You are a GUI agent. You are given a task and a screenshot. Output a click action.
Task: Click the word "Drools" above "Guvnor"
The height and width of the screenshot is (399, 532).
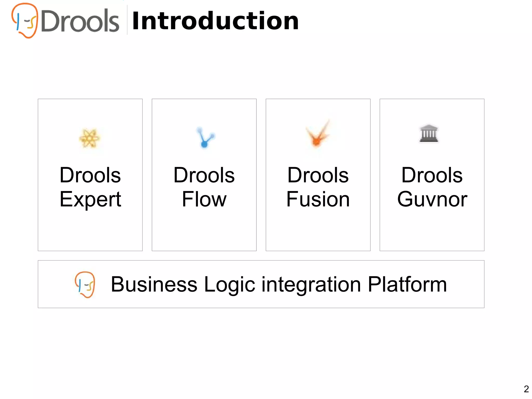pos(432,175)
